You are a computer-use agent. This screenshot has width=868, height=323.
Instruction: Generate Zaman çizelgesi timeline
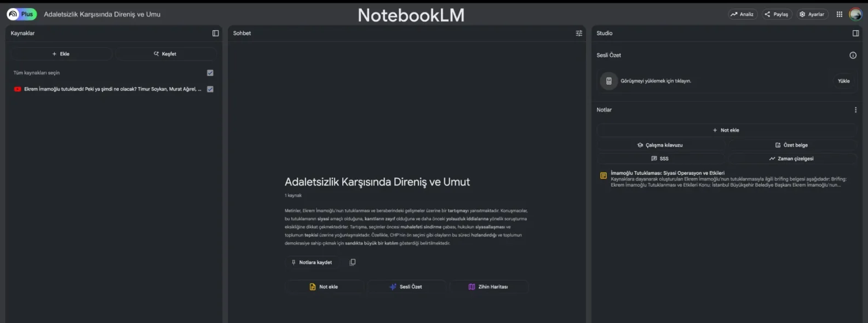pyautogui.click(x=792, y=159)
